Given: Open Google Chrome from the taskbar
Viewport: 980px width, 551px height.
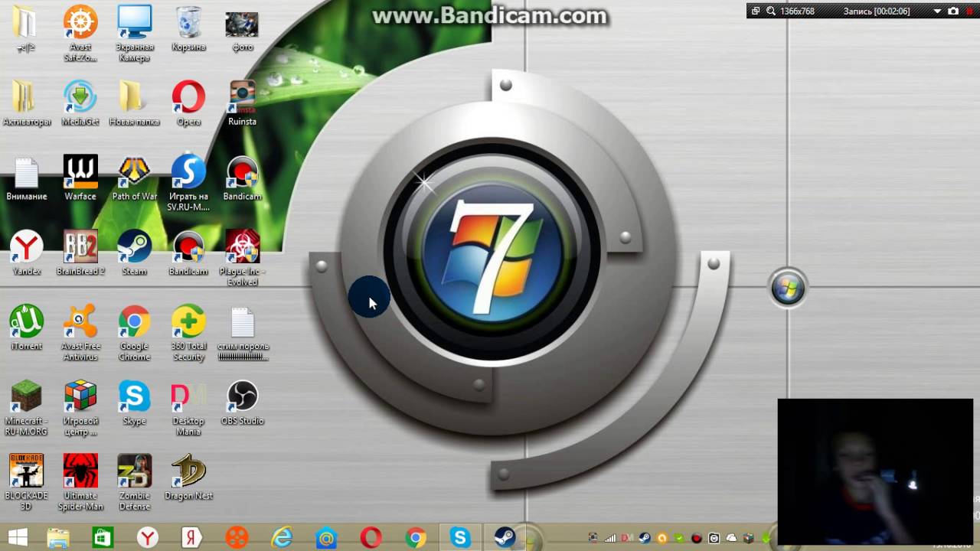Looking at the screenshot, I should pyautogui.click(x=416, y=538).
